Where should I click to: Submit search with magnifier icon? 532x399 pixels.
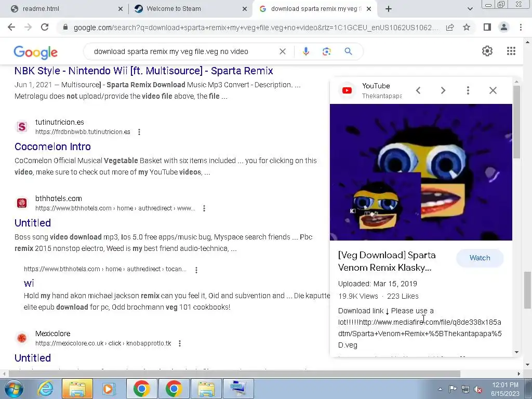pyautogui.click(x=348, y=51)
